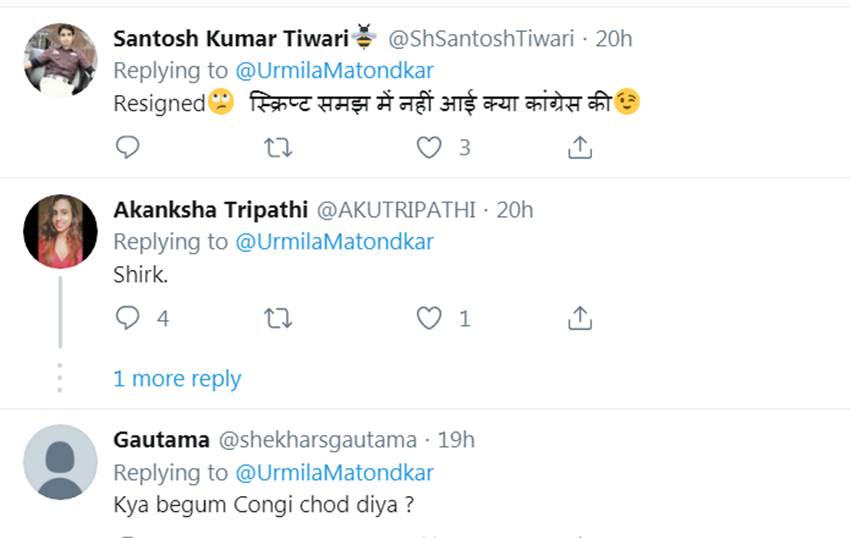Share Akanksha Tripathi's 'Shirk.' tweet
This screenshot has width=850, height=538.
pos(580,318)
